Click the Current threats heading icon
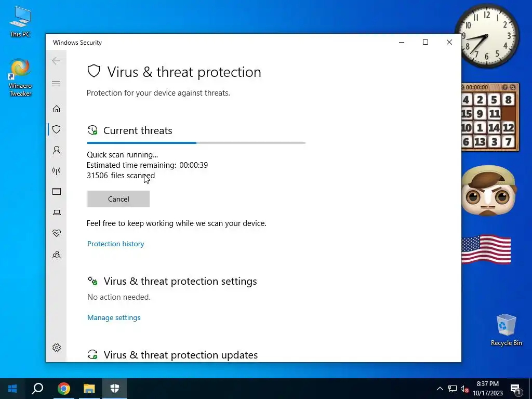The height and width of the screenshot is (399, 532). [x=92, y=130]
